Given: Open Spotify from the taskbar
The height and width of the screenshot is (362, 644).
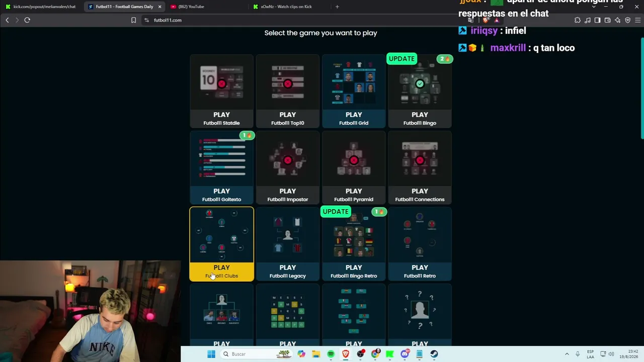Looking at the screenshot, I should point(331,354).
